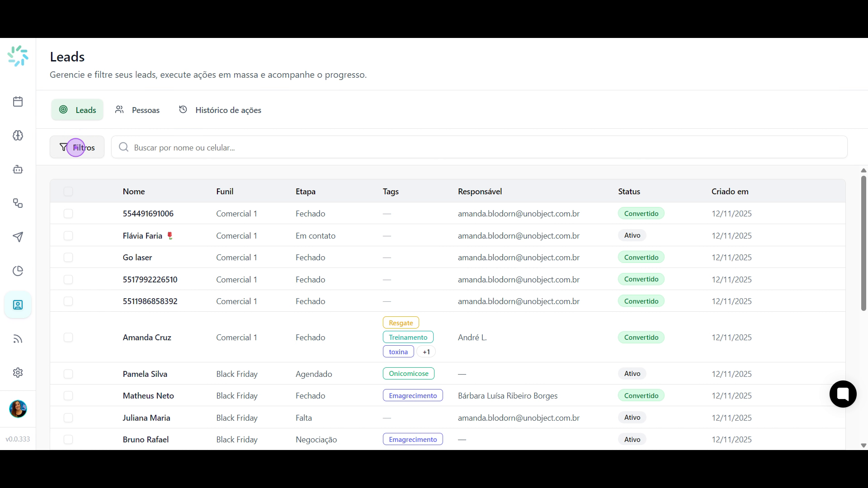Click the flow connections sidebar icon

pyautogui.click(x=18, y=203)
